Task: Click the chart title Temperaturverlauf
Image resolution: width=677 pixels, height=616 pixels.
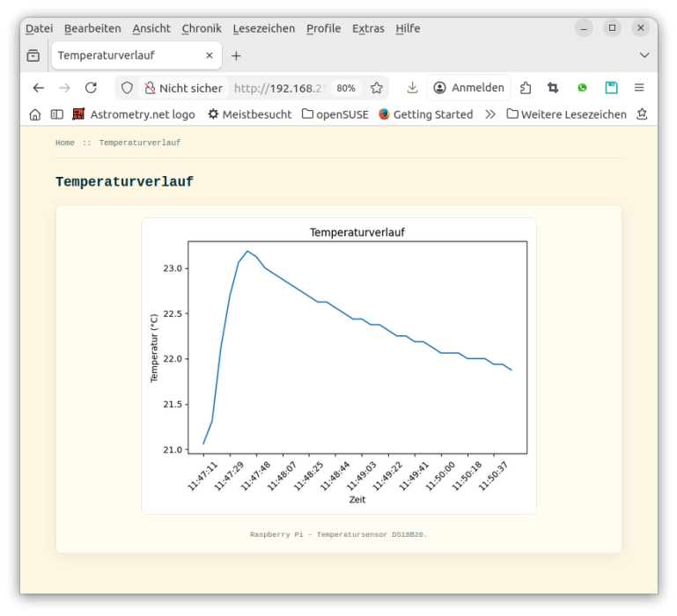Action: click(x=357, y=232)
